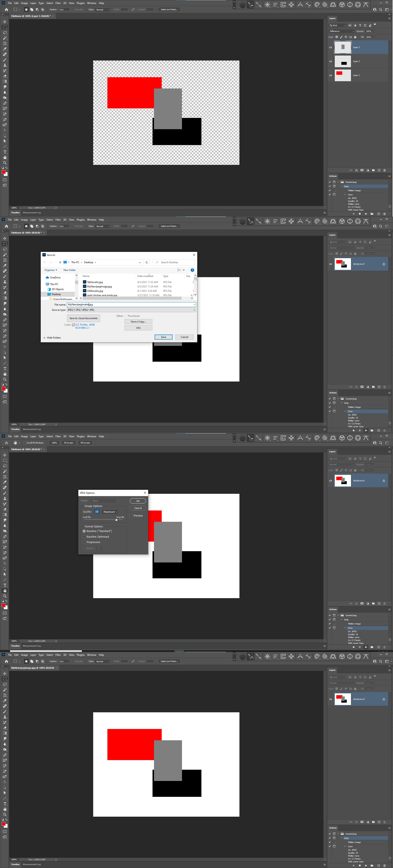Select Zoom tool in MyNewJpegImage.jpg window
The width and height of the screenshot is (393, 868).
pos(5,814)
